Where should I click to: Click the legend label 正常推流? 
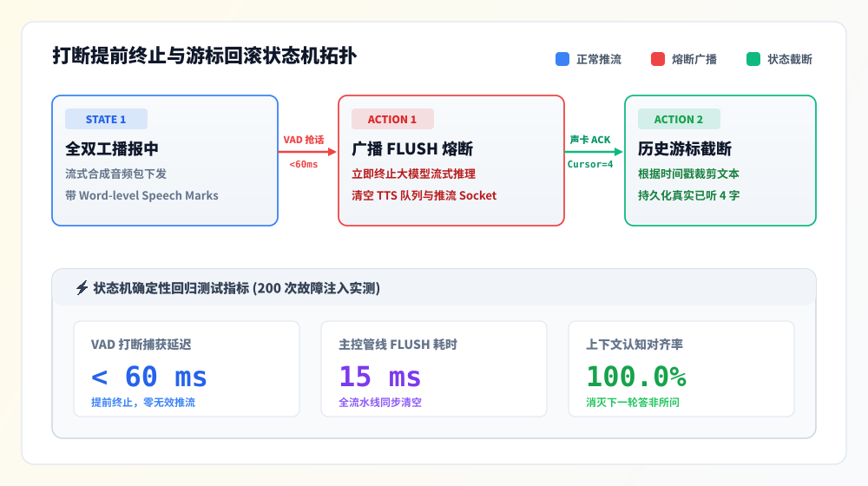pyautogui.click(x=599, y=59)
